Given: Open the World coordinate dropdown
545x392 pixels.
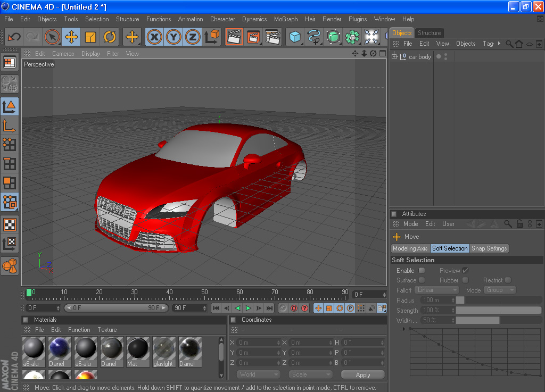Looking at the screenshot, I should 259,374.
